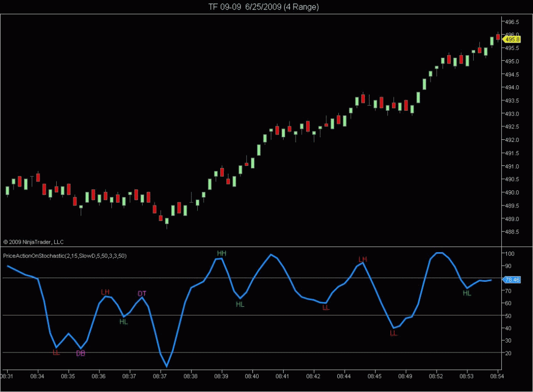Image resolution: width=533 pixels, height=392 pixels.
Task: Click the 08:40 time axis label
Action: [252, 376]
